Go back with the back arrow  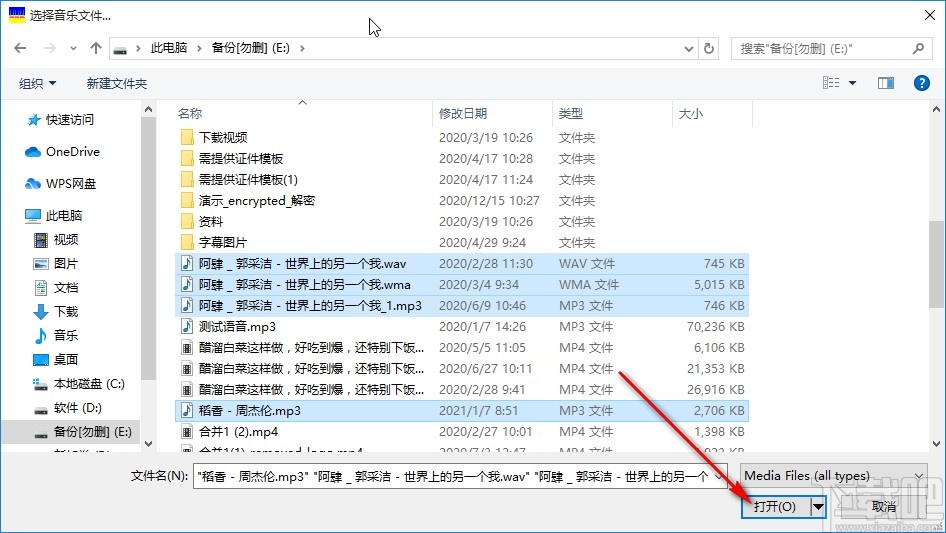click(20, 48)
